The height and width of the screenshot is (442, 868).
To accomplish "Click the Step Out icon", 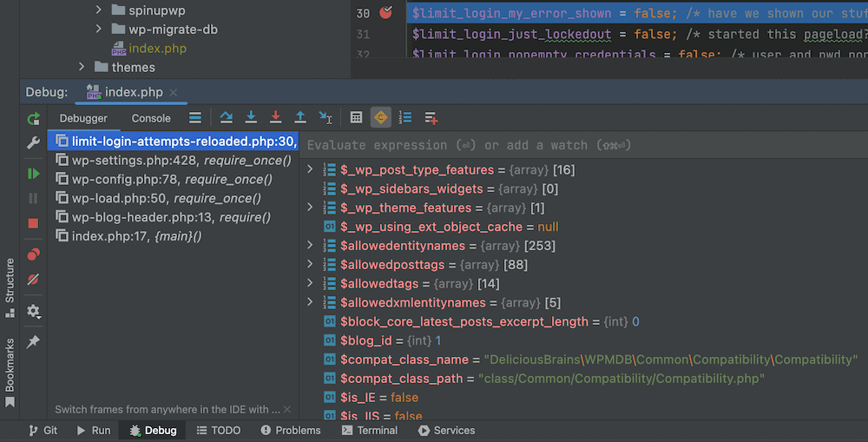I will (x=300, y=118).
